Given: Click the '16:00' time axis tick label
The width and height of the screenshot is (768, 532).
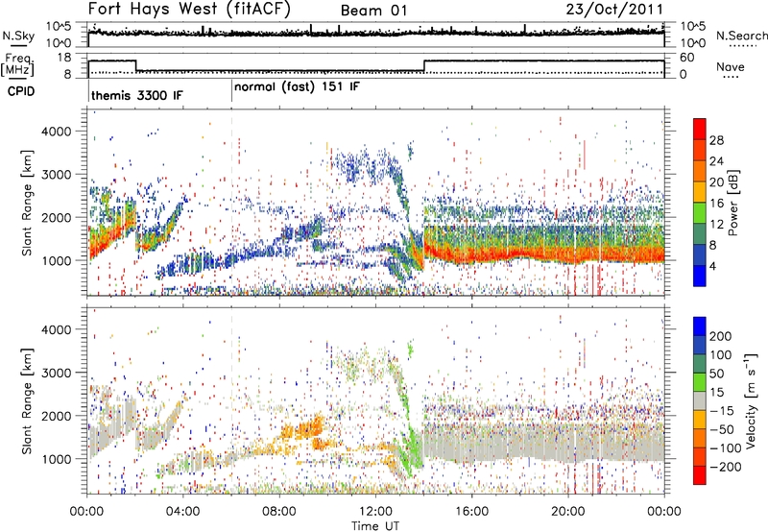Looking at the screenshot, I should click(x=471, y=512).
